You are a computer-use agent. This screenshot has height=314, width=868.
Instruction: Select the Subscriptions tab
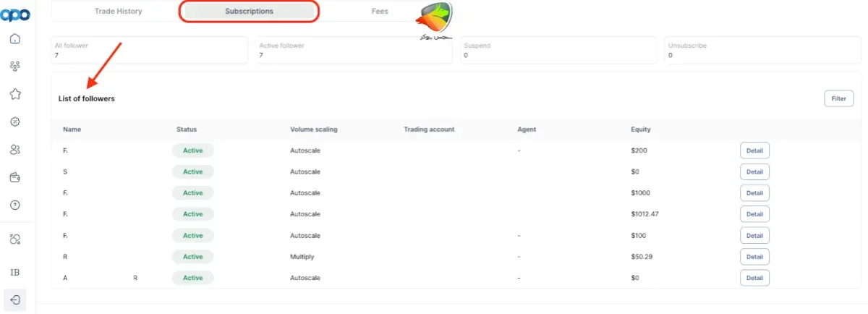tap(249, 12)
